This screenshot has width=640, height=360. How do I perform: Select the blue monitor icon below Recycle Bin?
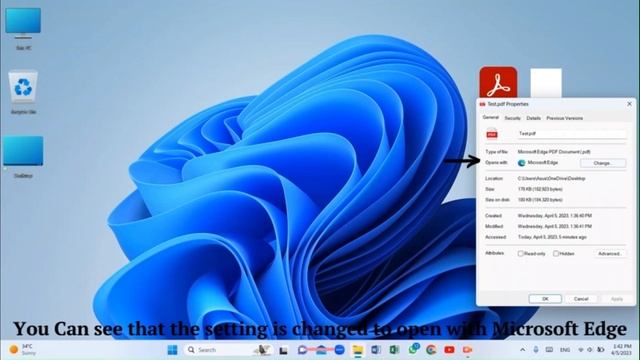point(23,157)
